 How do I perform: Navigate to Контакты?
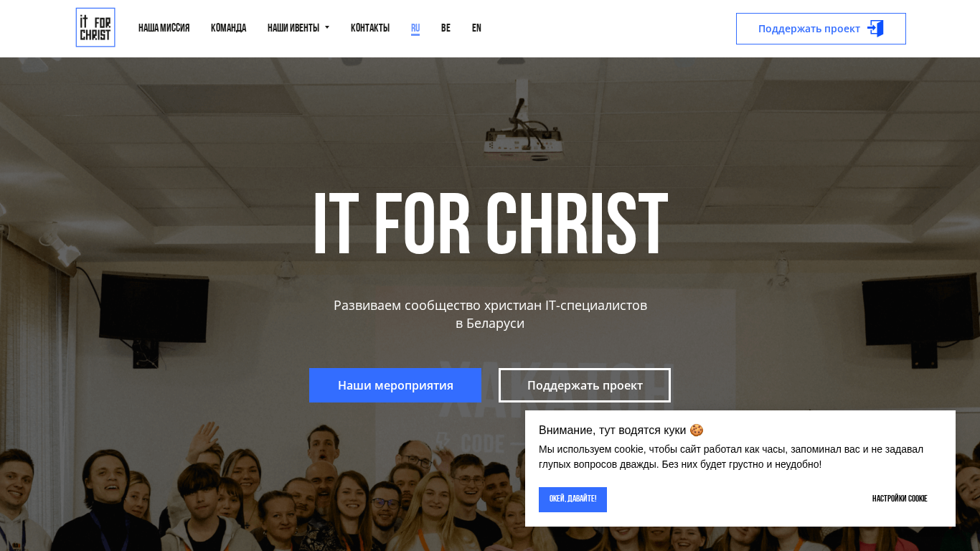370,28
